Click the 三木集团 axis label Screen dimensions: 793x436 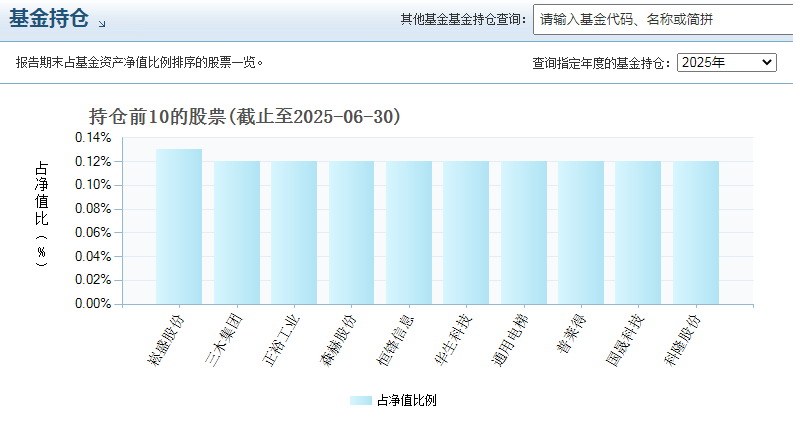(224, 340)
